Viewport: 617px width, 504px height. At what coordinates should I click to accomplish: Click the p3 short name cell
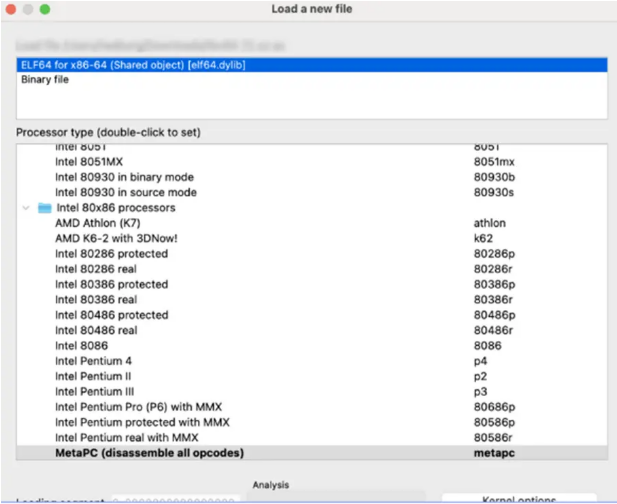click(480, 392)
